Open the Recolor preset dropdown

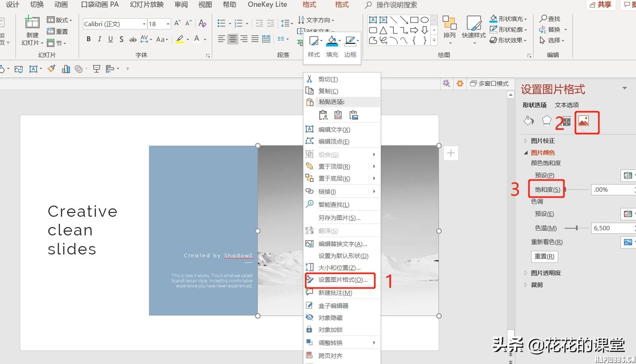pos(628,242)
